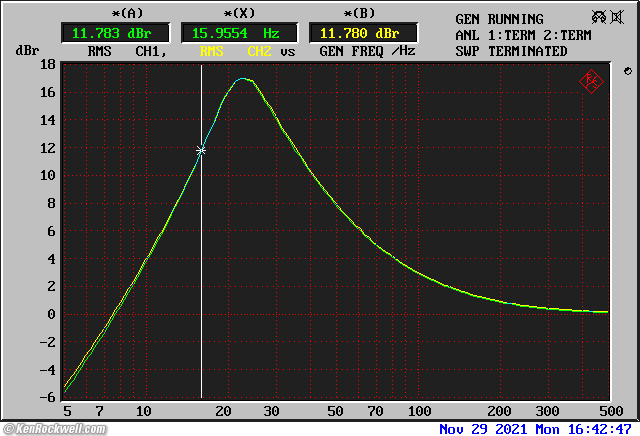640x436 pixels.
Task: Open the KenRockwell.com watermark link
Action: [x=58, y=429]
